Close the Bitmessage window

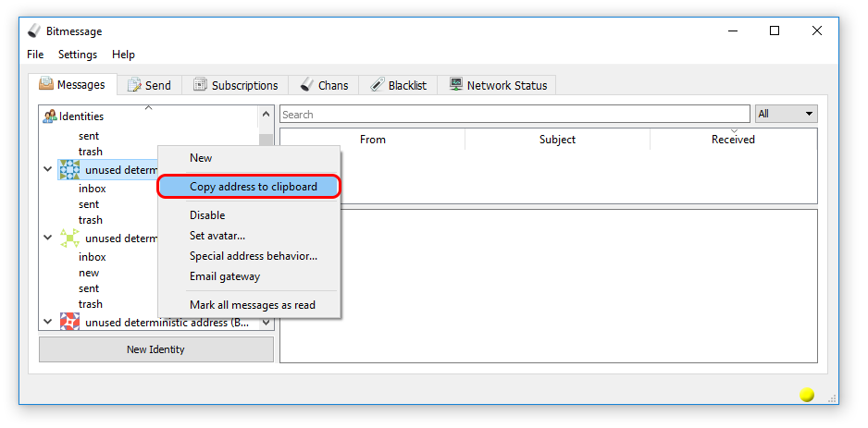click(x=816, y=31)
